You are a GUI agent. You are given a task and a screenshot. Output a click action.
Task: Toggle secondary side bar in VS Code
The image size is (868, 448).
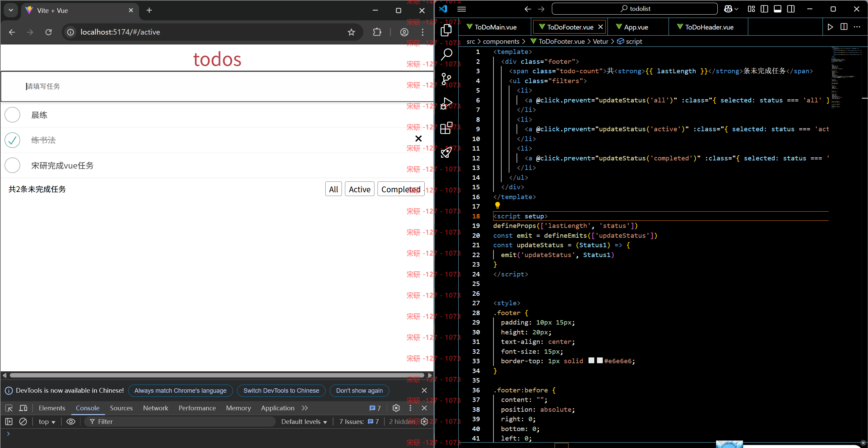791,9
